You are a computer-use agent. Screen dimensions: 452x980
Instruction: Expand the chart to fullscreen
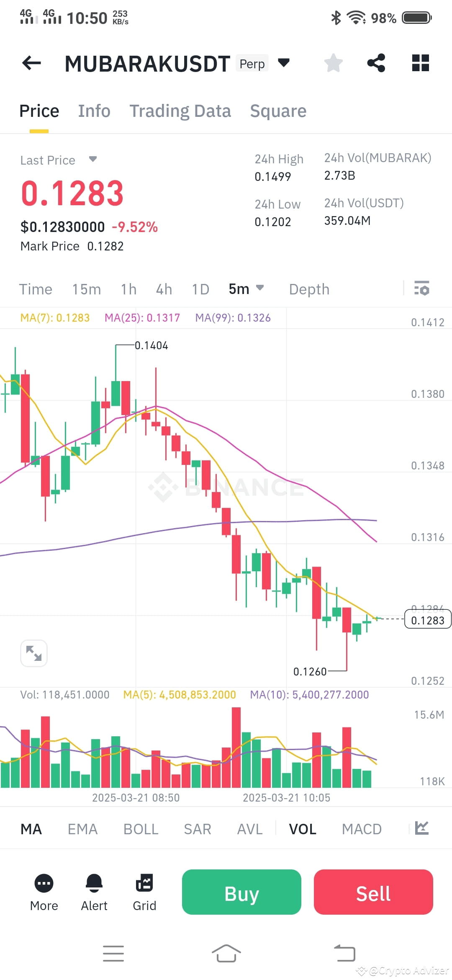[x=34, y=653]
